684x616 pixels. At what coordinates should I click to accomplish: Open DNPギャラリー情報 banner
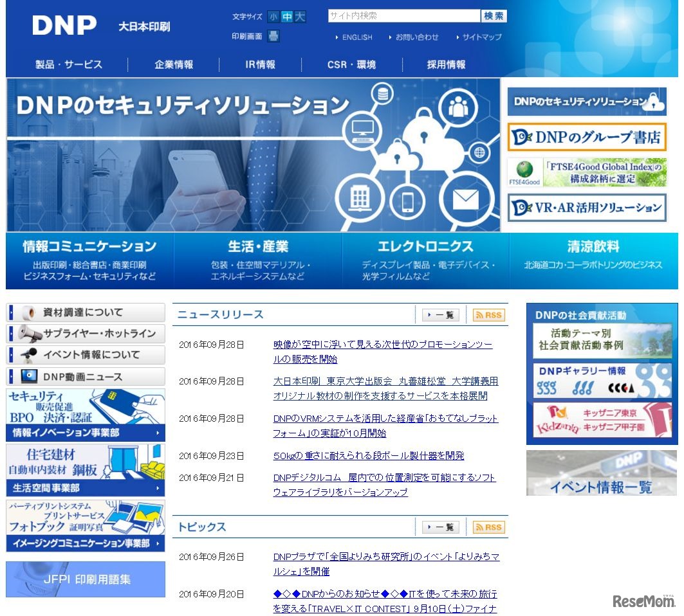point(602,381)
